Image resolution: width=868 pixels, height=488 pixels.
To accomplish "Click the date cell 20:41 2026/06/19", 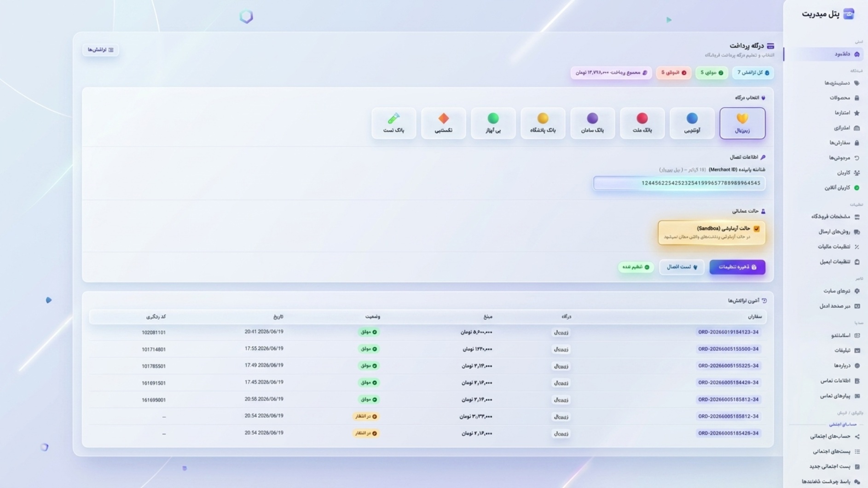I will (x=264, y=332).
